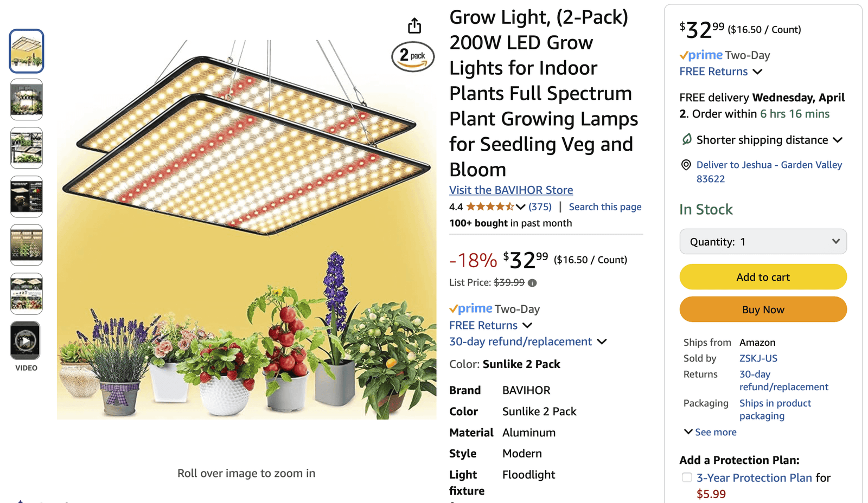Click the 2-pack badge icon
The width and height of the screenshot is (868, 503).
tap(413, 56)
